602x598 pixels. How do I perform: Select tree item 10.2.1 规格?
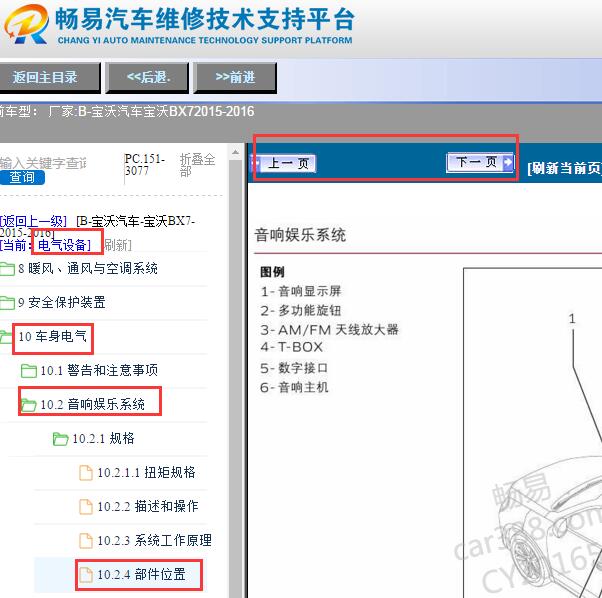point(104,438)
